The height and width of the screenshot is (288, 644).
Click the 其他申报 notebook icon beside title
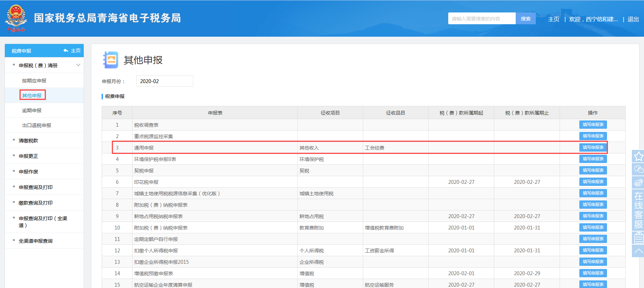click(111, 60)
